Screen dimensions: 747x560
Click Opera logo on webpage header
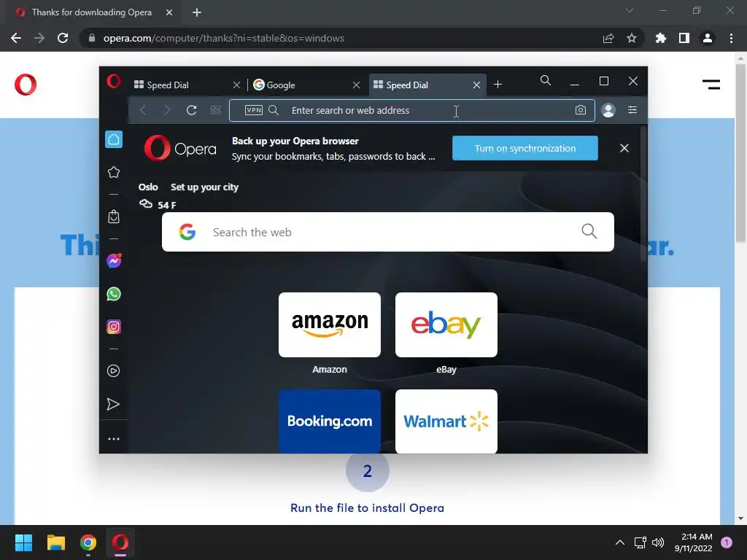[x=26, y=85]
